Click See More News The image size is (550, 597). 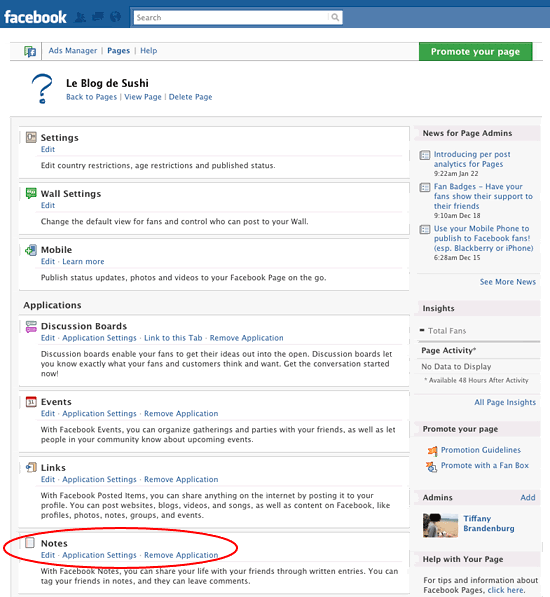coord(507,282)
